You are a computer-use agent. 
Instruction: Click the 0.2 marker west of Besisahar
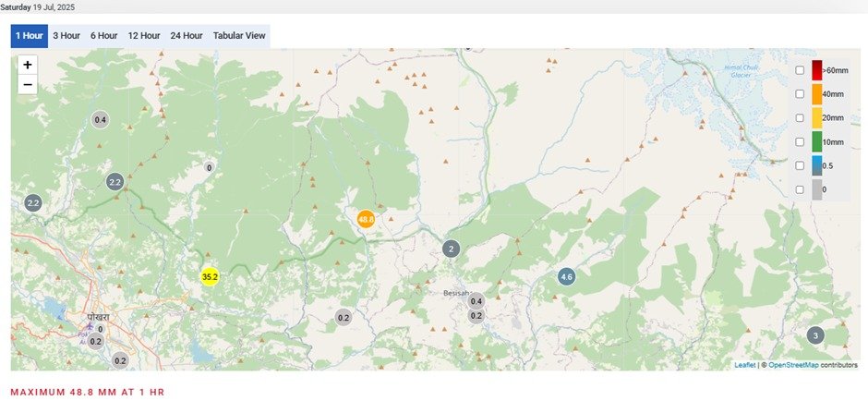click(x=344, y=317)
